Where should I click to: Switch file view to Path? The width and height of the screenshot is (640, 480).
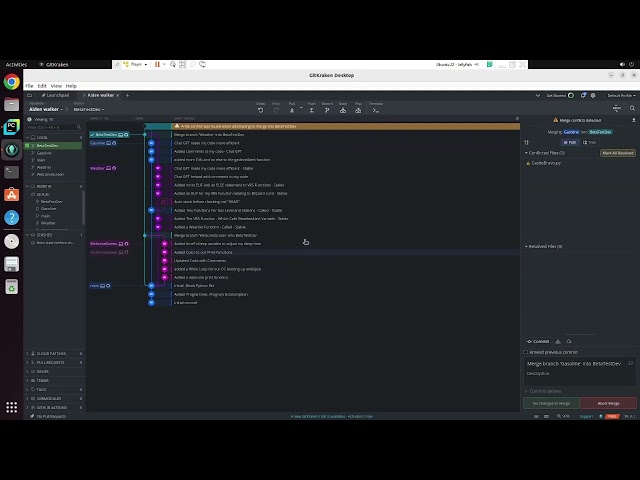570,142
